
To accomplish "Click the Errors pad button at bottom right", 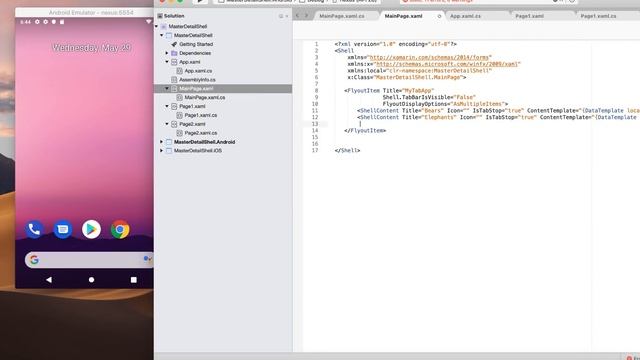I will click(x=633, y=358).
